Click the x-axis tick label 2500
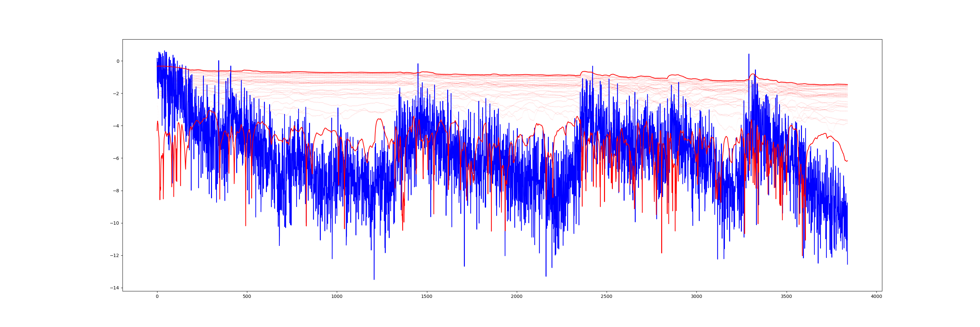 pos(606,297)
